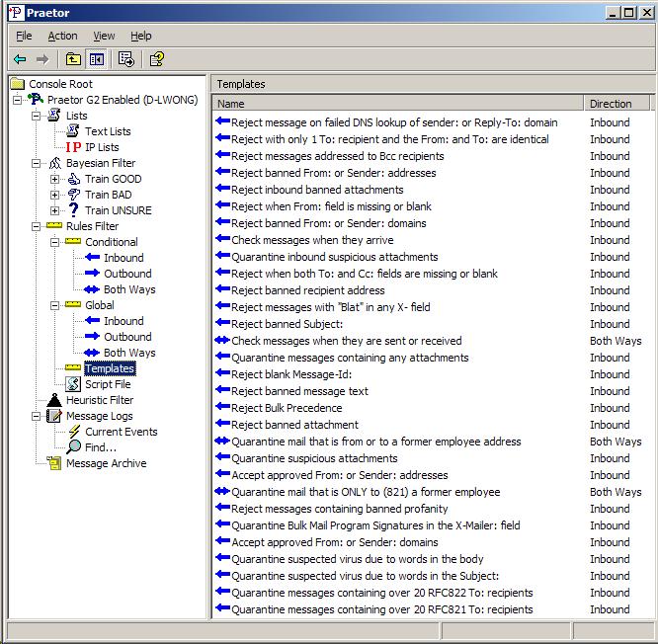Expand the Train BAD node
Screen dimensions: 658x644
[54, 195]
